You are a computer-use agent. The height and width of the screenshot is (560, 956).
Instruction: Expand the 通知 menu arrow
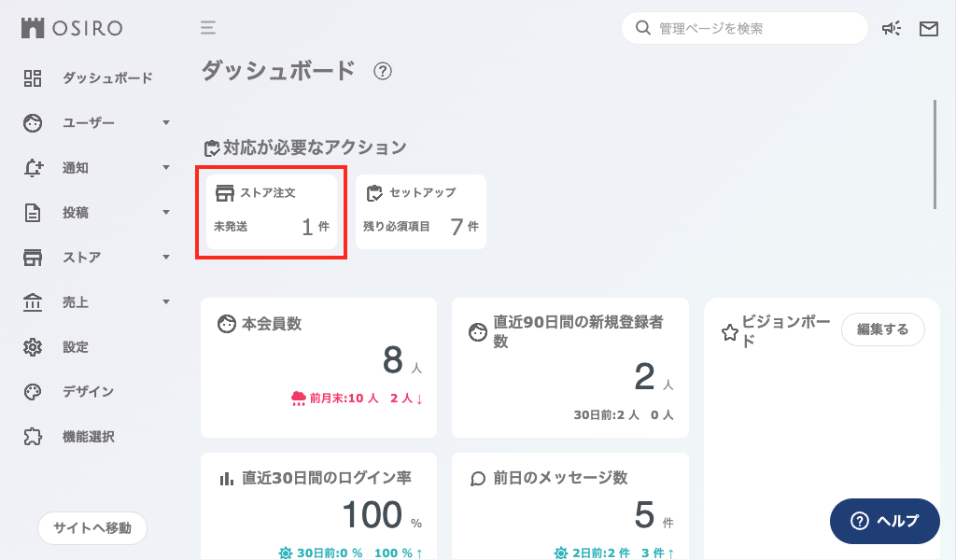166,168
